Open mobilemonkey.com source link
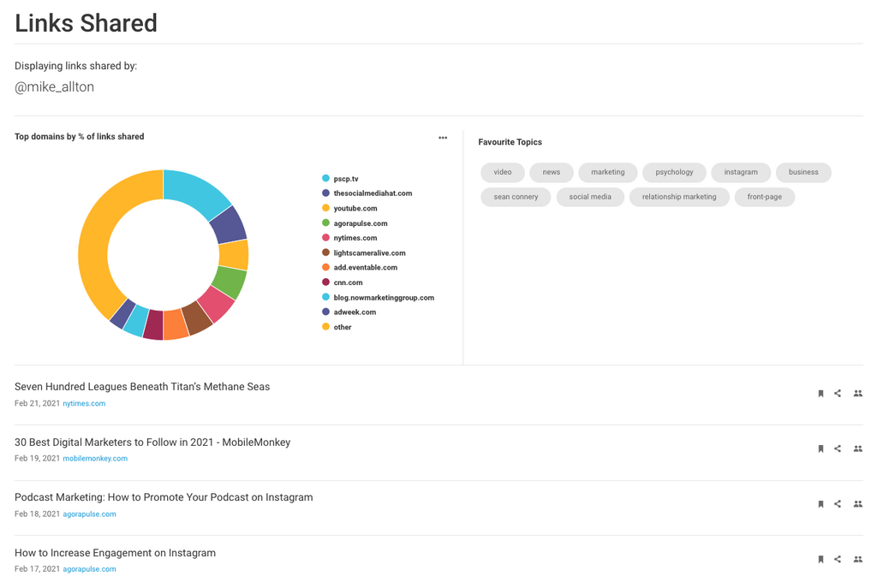This screenshot has height=588, width=877. [95, 459]
